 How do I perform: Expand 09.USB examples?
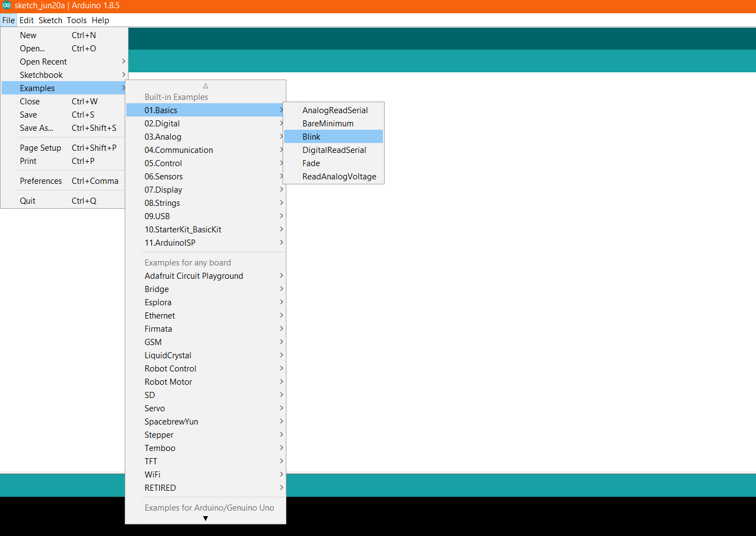[205, 216]
